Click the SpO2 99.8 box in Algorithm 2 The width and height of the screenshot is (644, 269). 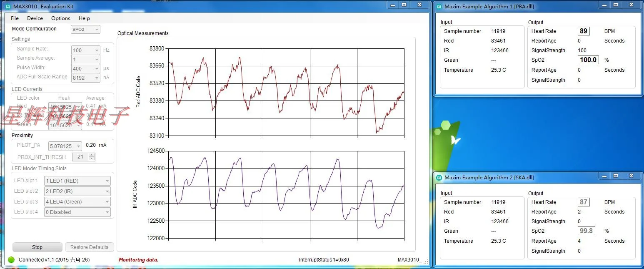pos(587,231)
